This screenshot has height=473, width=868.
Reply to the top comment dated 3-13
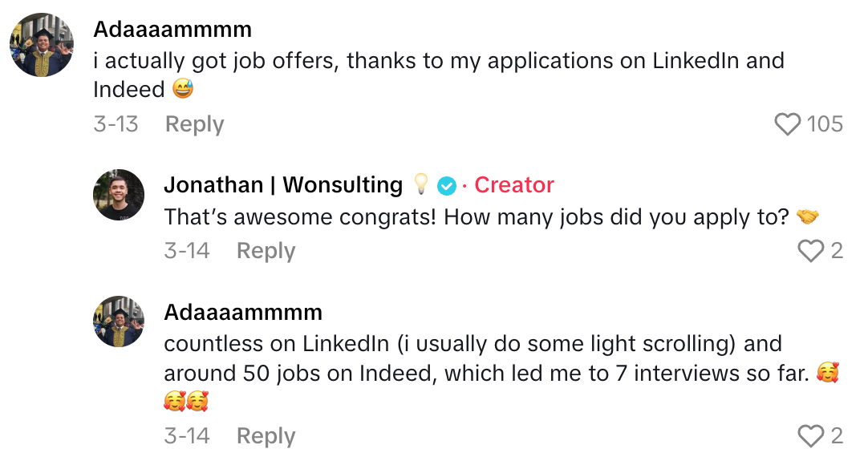point(194,124)
